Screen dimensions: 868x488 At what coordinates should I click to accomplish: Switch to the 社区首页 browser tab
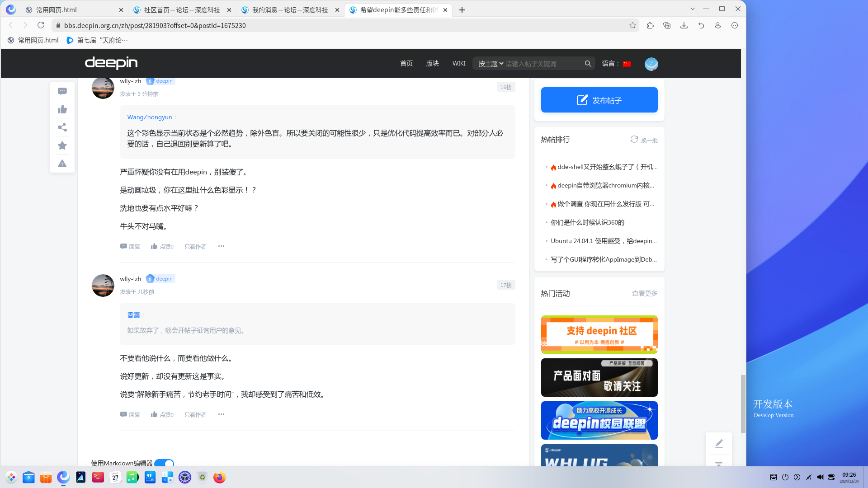tap(182, 10)
